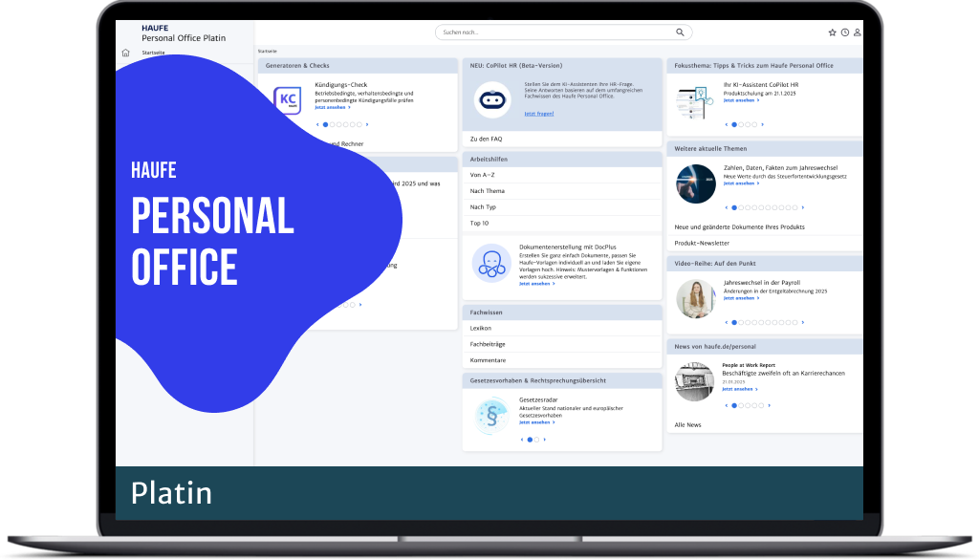Select unfilled second dot in Gesetzesradar carousel

pyautogui.click(x=537, y=440)
